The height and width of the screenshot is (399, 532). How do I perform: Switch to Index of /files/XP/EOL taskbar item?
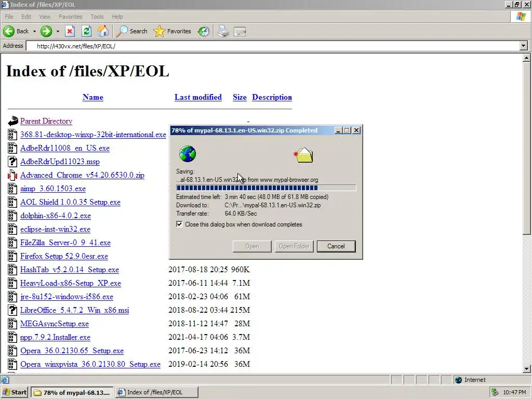156,393
